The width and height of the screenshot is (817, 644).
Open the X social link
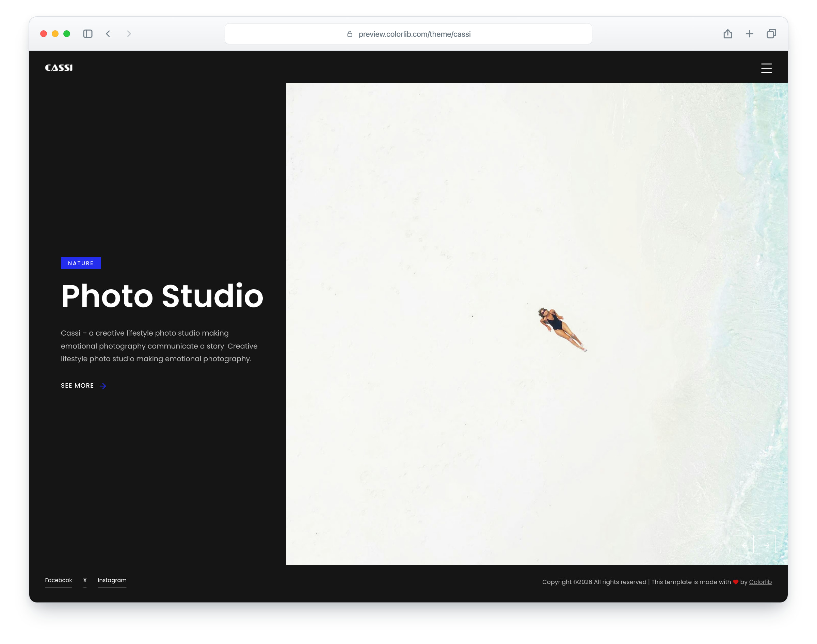click(x=85, y=580)
